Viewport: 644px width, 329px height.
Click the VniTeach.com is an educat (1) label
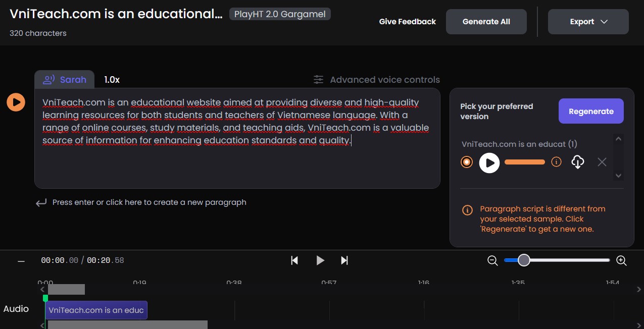pos(519,144)
